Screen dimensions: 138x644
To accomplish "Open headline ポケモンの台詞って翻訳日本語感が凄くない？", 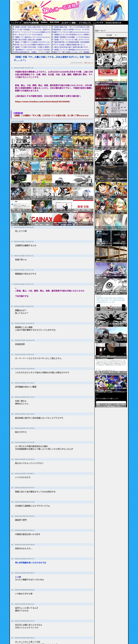I will [x=69, y=45].
